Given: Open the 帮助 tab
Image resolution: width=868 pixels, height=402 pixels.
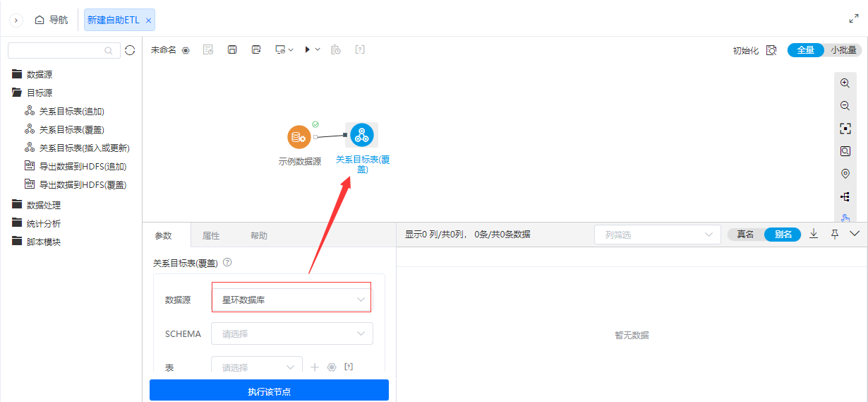Looking at the screenshot, I should click(259, 236).
